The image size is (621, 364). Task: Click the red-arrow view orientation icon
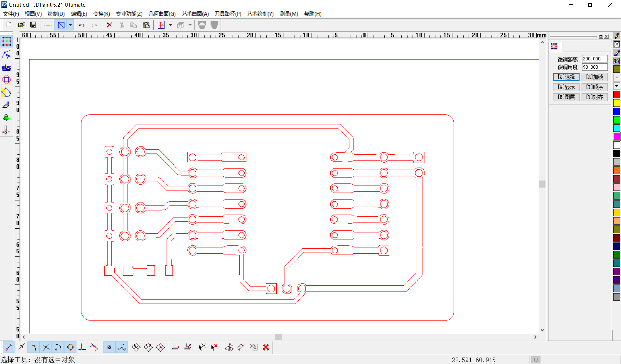[x=161, y=25]
